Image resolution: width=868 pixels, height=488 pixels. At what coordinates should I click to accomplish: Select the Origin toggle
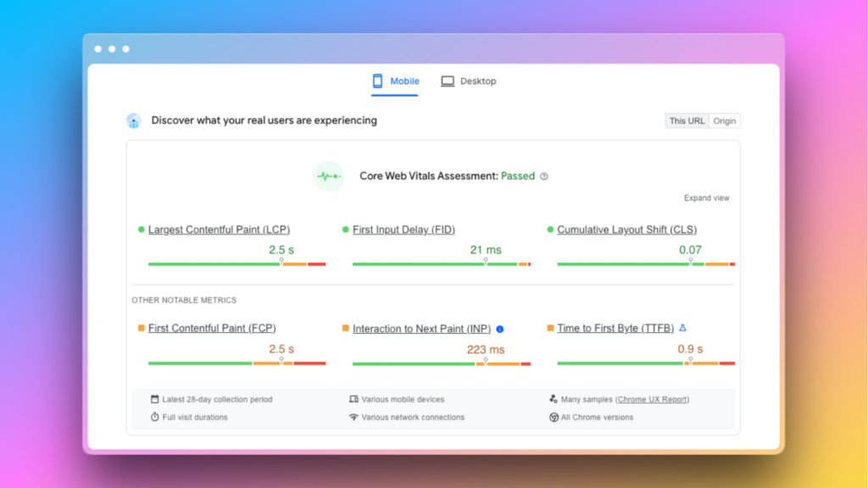[x=724, y=120]
